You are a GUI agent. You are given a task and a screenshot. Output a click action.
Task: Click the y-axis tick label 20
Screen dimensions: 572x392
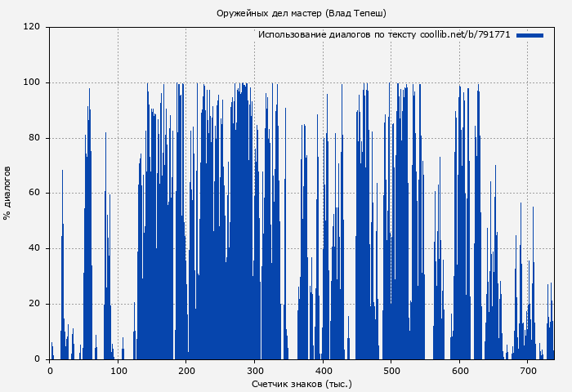pyautogui.click(x=34, y=304)
